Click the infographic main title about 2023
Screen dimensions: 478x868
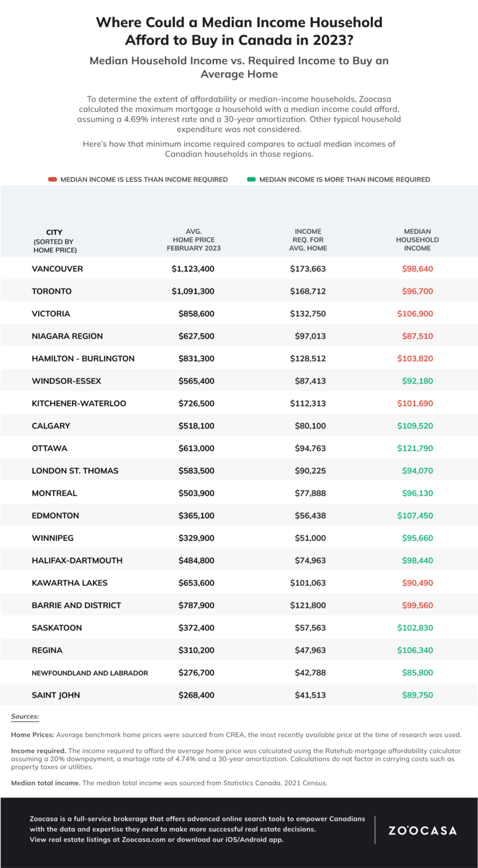tap(239, 31)
